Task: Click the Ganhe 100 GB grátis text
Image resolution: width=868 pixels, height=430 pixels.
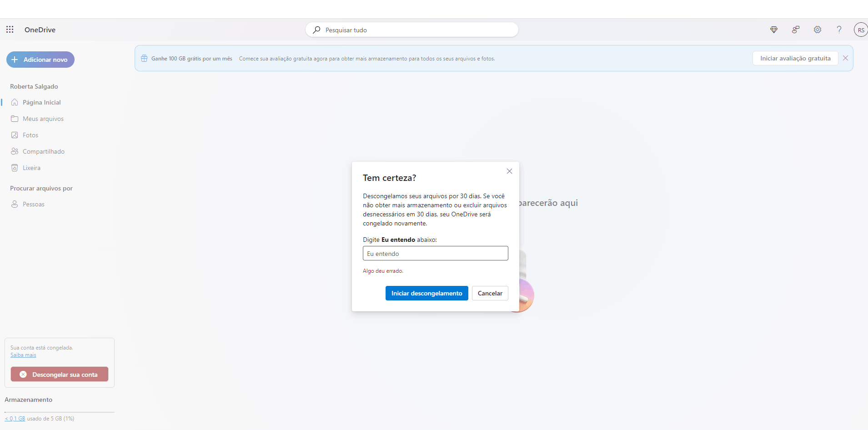Action: [192, 59]
